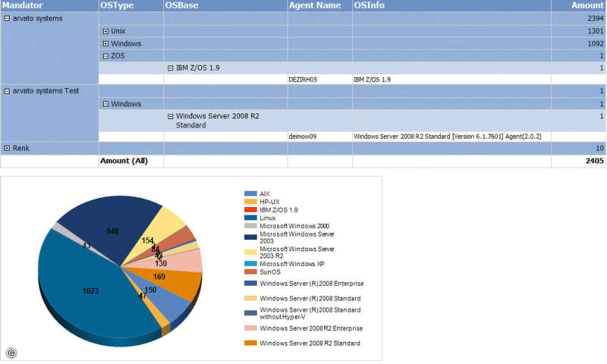
Task: Select the AIX legend color swatch
Action: 250,194
